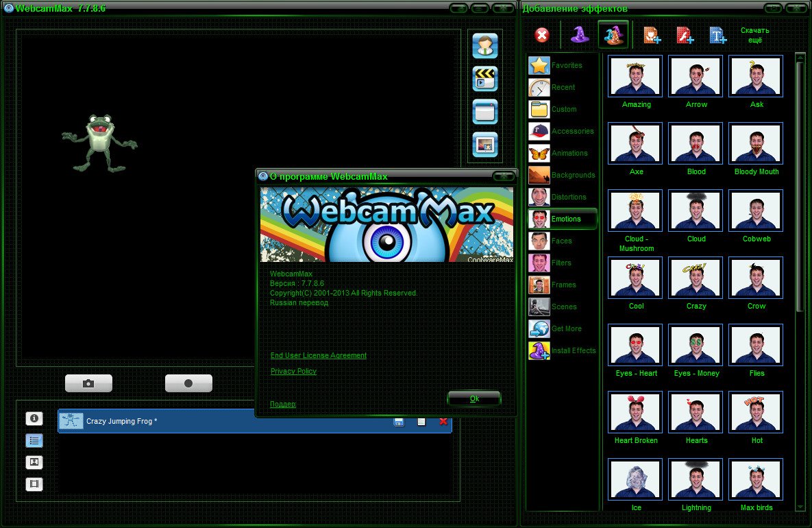This screenshot has width=812, height=528.
Task: Click Get More in the category list
Action: pyautogui.click(x=563, y=328)
